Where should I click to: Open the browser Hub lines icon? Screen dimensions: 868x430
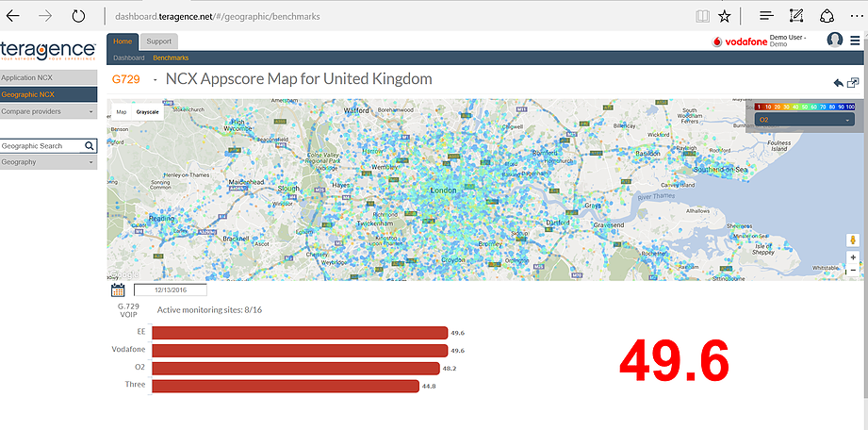pyautogui.click(x=767, y=17)
